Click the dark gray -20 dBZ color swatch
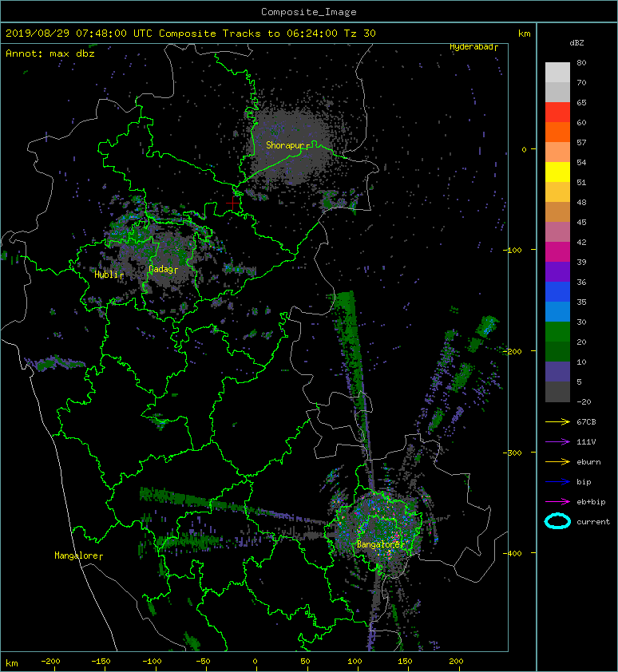The image size is (618, 672). 557,392
